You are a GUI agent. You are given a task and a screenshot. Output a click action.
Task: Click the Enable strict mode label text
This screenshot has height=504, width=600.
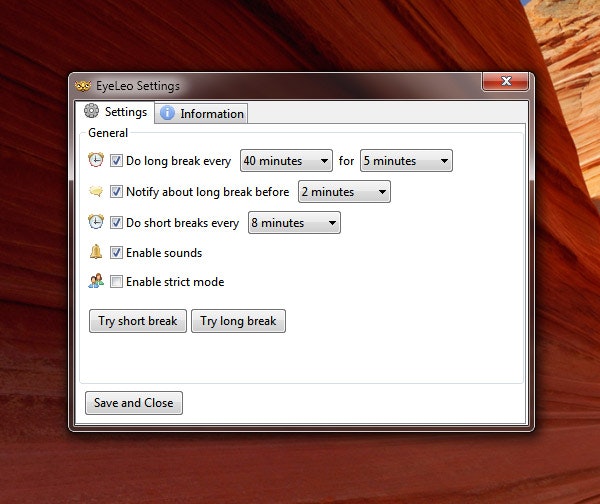click(x=175, y=282)
